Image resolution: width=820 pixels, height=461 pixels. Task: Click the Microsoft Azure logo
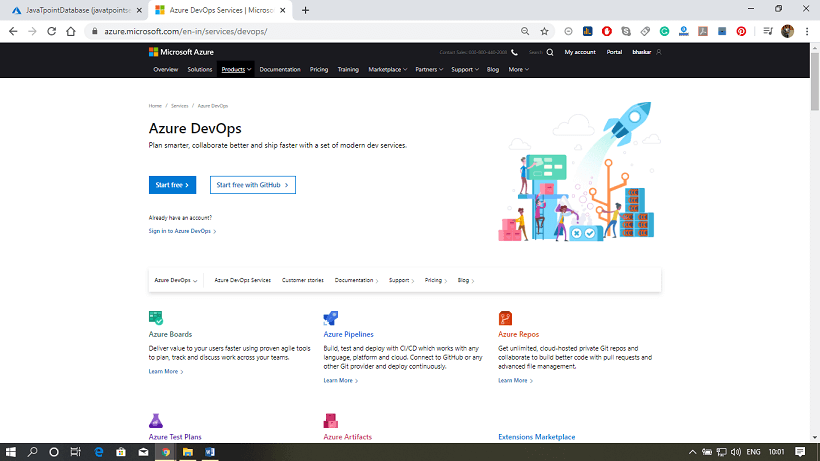[181, 52]
